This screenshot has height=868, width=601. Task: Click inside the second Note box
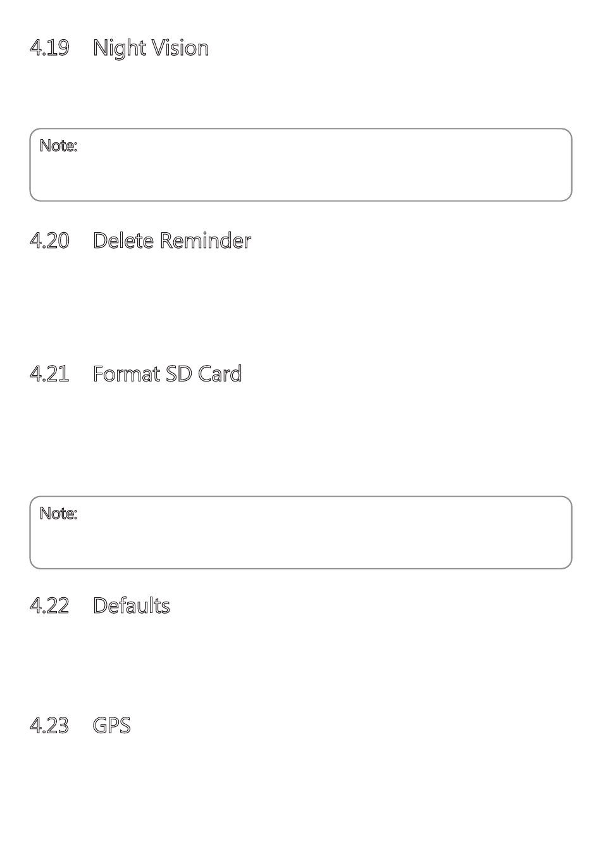[x=300, y=533]
